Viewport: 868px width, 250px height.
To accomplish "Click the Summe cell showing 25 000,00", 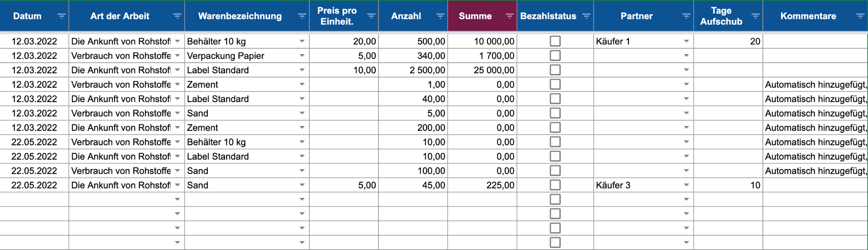I will [x=482, y=70].
